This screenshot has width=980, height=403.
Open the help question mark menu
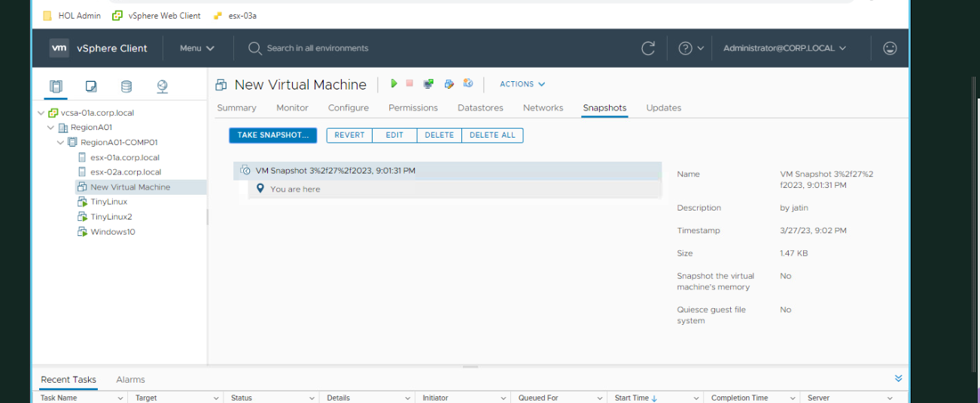[x=690, y=48]
